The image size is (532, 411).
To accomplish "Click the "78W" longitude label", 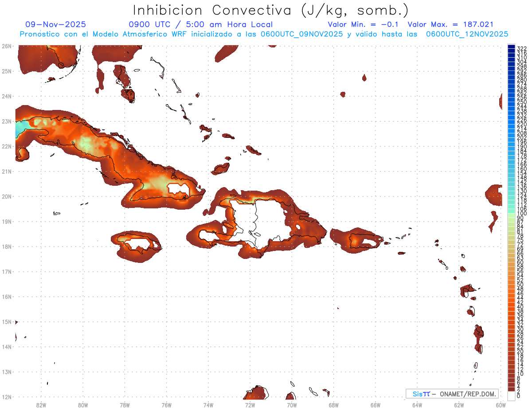I will (125, 405).
